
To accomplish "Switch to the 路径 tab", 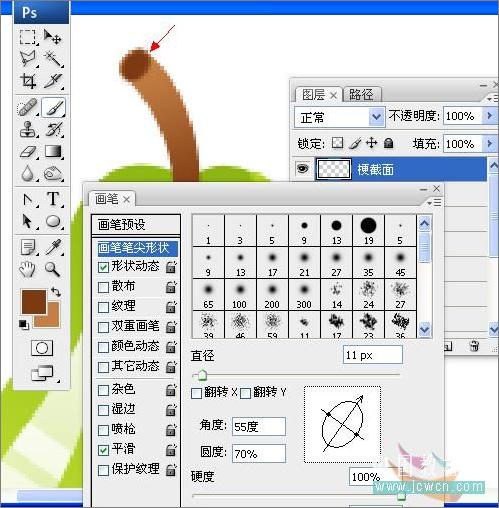I will [x=361, y=95].
